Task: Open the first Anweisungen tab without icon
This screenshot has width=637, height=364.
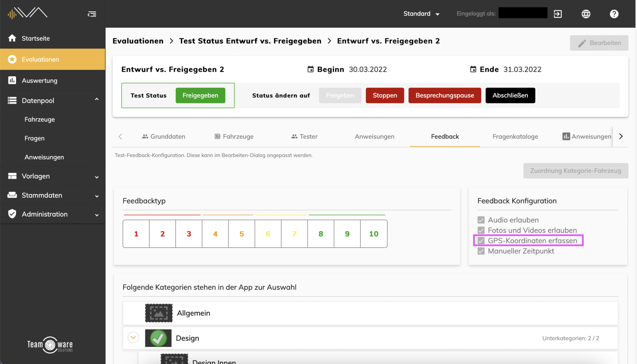Action: (375, 136)
